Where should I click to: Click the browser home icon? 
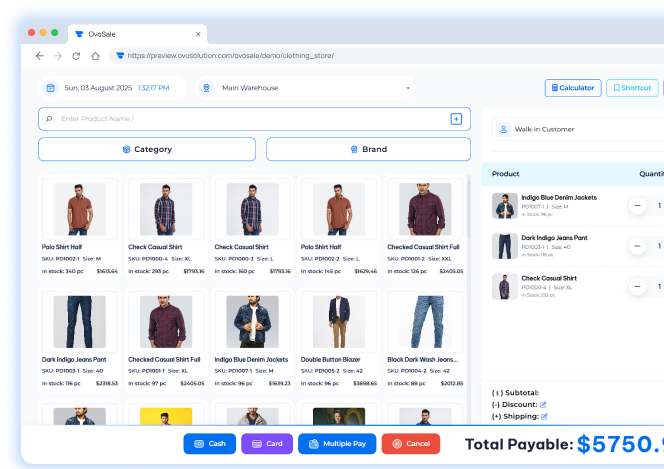[95, 56]
